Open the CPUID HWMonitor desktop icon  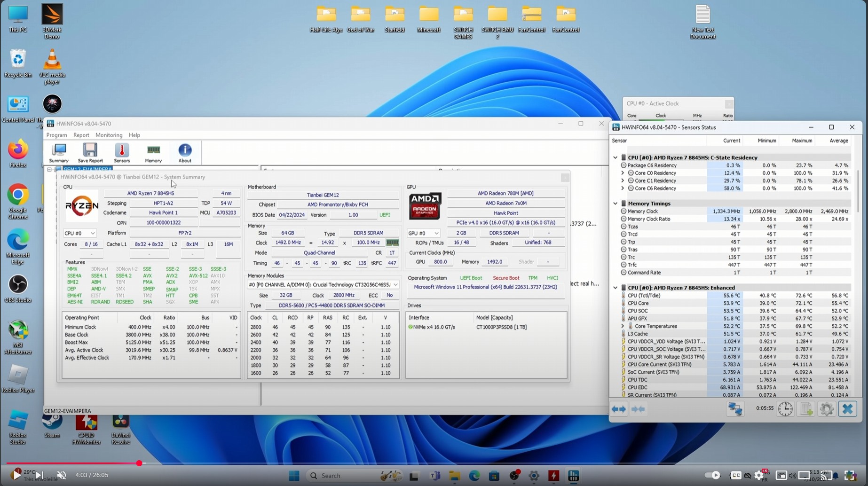point(87,429)
